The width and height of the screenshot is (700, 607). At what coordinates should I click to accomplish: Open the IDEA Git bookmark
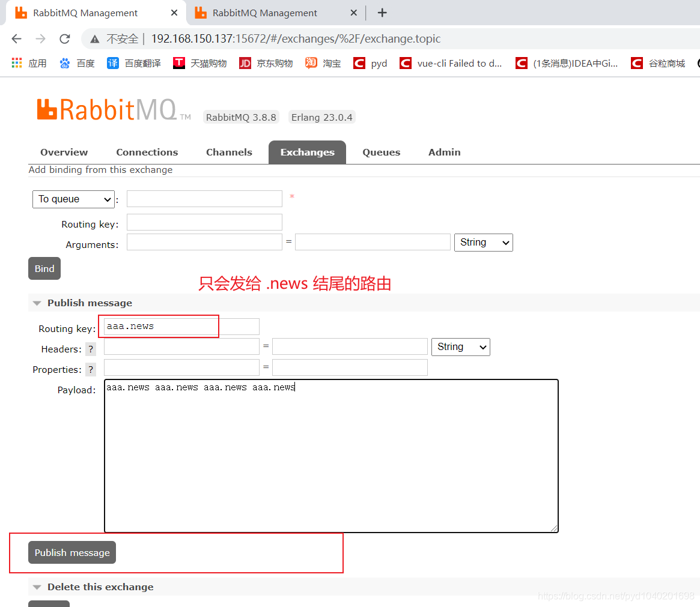pos(567,63)
